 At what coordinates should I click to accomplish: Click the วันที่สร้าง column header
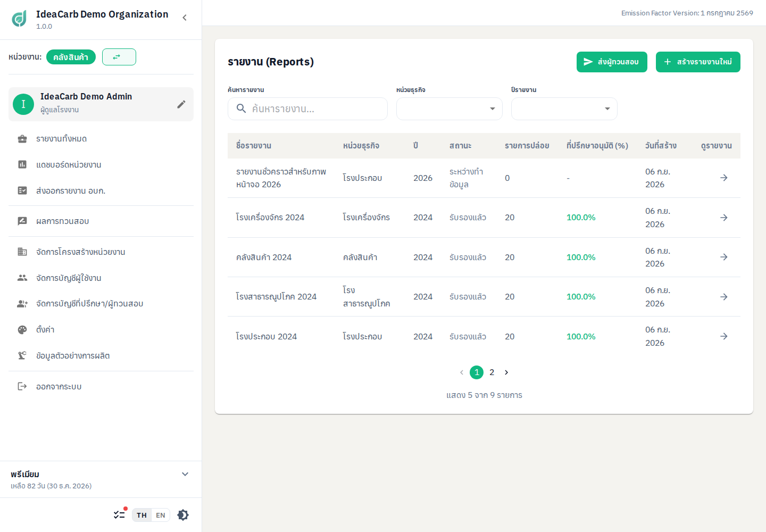tap(661, 146)
